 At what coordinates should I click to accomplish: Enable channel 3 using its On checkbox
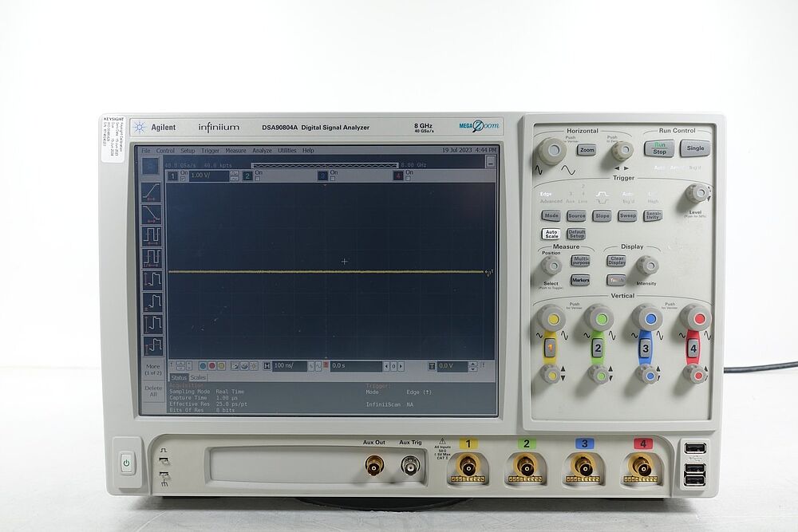tap(331, 179)
